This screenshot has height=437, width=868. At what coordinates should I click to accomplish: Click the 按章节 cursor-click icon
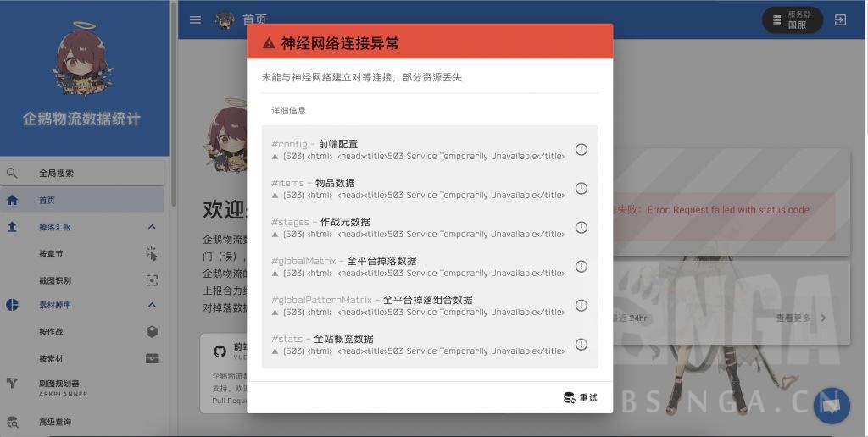tap(152, 253)
